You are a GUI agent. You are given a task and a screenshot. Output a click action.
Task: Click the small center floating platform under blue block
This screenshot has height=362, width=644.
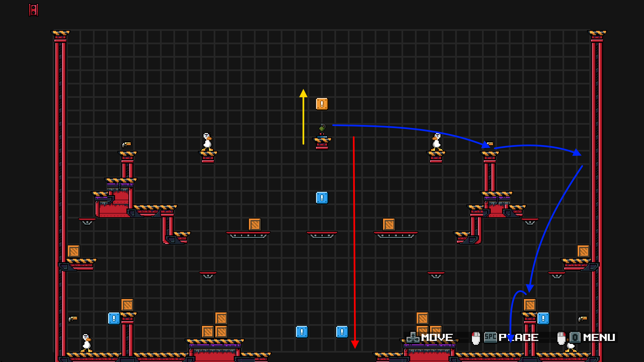(x=322, y=234)
